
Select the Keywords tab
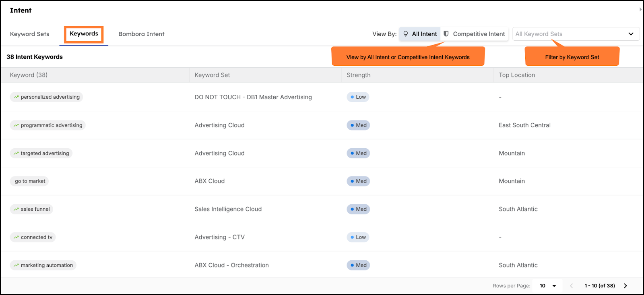point(84,34)
